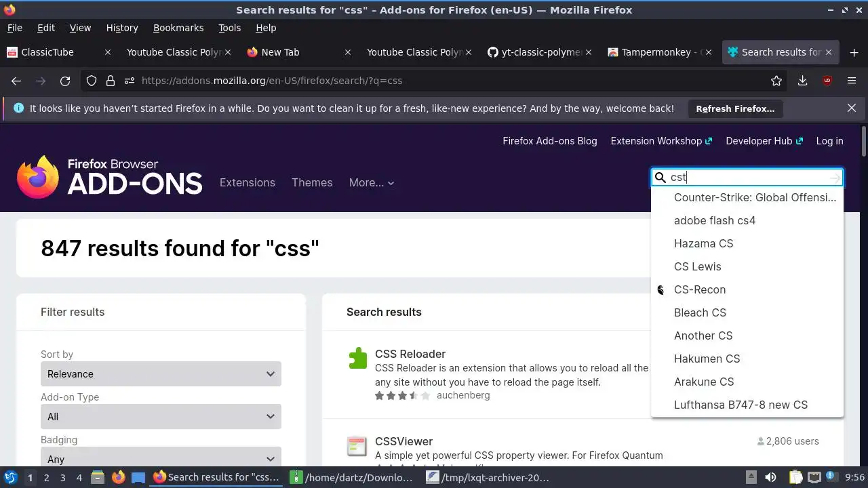
Task: Open the Developer Hub link
Action: 764,141
